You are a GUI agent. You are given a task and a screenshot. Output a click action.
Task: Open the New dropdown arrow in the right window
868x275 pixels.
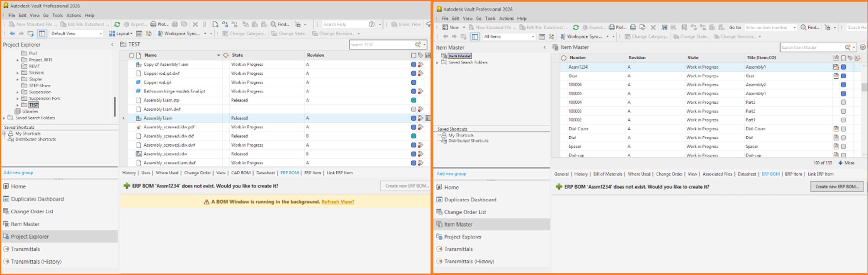tap(464, 28)
